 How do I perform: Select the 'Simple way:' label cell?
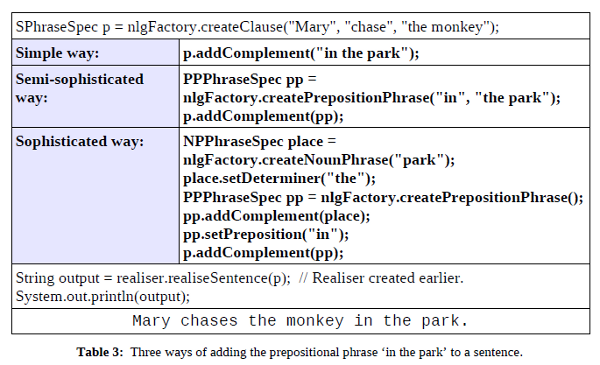(x=95, y=52)
